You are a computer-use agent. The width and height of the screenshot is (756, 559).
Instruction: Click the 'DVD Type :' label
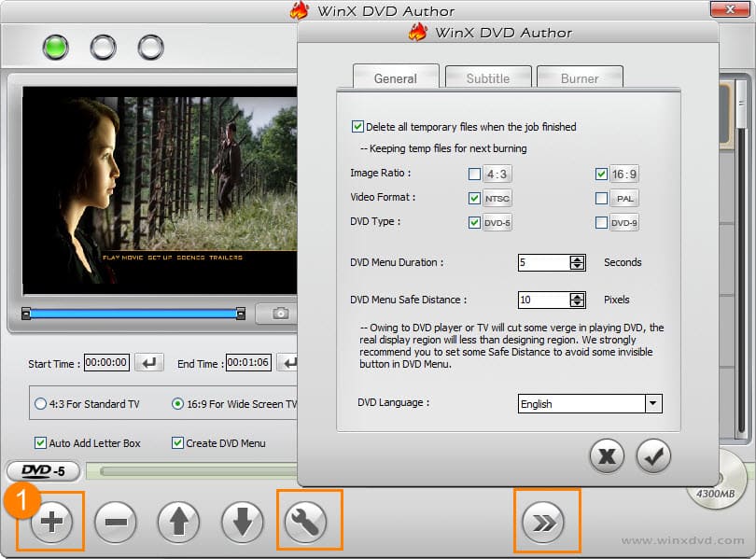(x=375, y=222)
